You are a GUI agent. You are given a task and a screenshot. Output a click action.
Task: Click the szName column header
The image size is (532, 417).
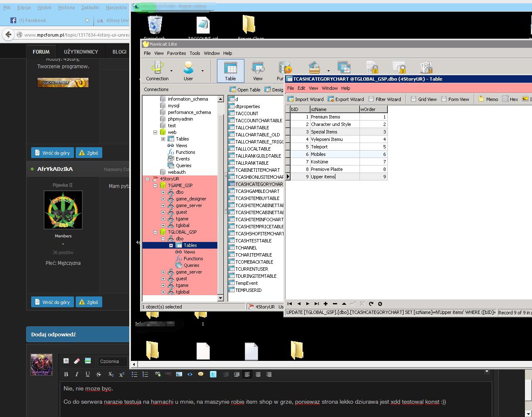pyautogui.click(x=335, y=109)
